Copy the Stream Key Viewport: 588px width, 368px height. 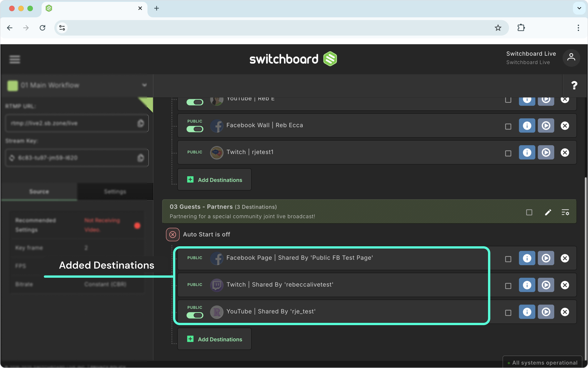[x=141, y=158]
